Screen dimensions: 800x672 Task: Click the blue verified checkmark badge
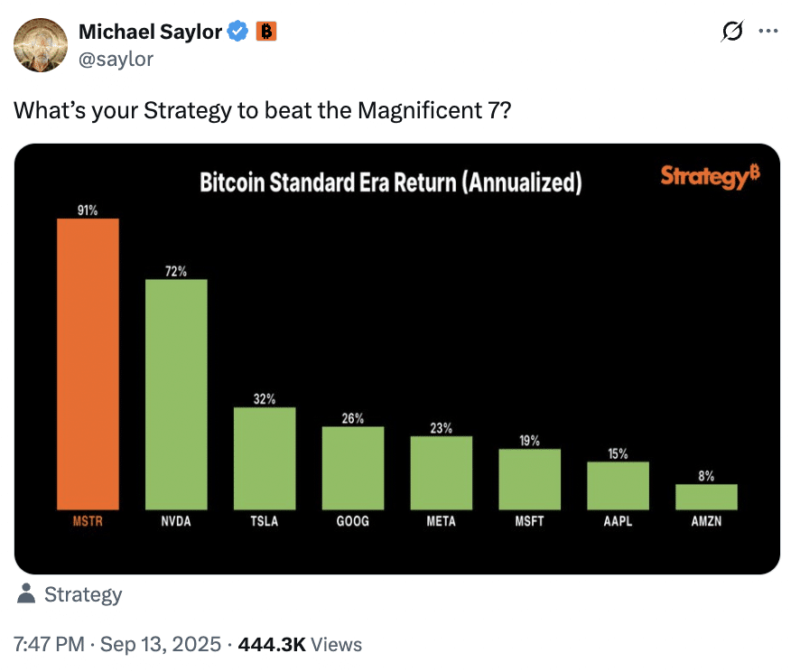coord(238,33)
